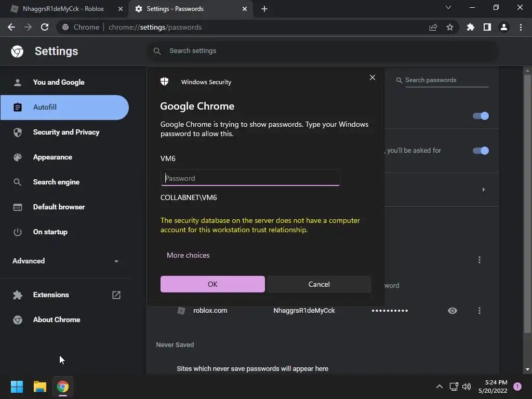This screenshot has width=532, height=399.
Task: Open Search engine settings
Action: coord(64,182)
